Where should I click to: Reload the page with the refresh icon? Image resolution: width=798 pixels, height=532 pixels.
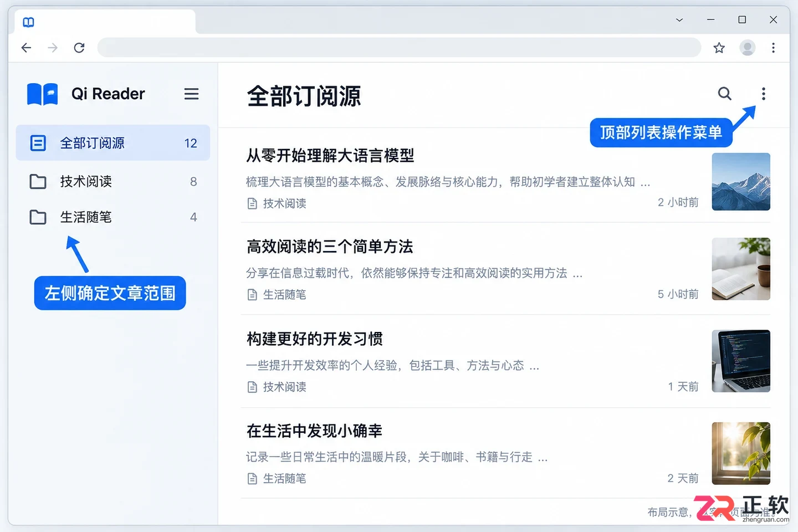click(79, 48)
